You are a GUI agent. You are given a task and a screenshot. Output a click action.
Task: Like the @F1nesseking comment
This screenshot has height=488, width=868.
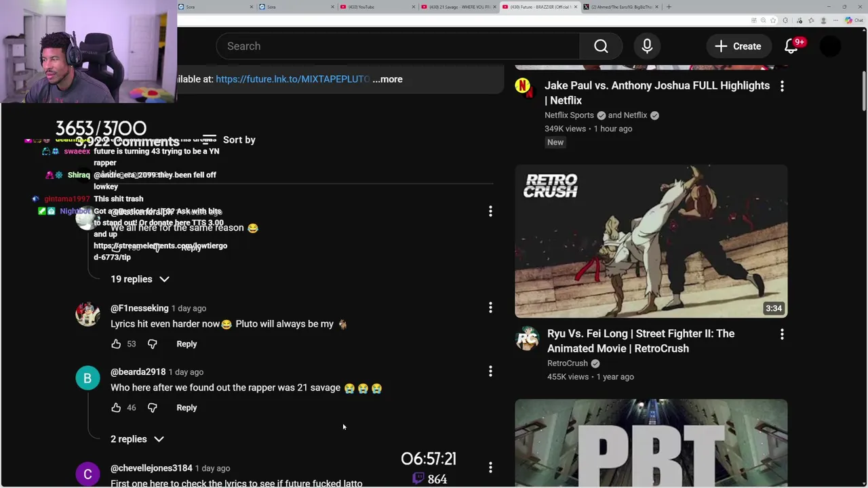116,344
